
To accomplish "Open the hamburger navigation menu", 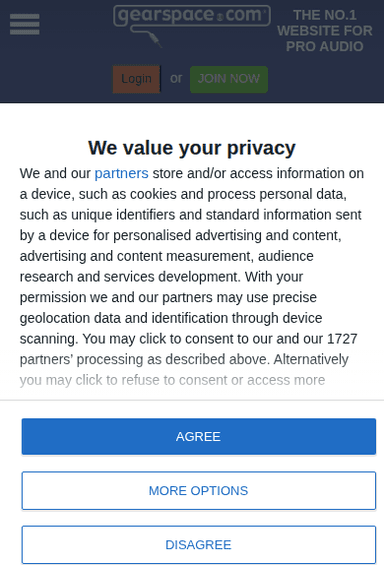I will [24, 24].
